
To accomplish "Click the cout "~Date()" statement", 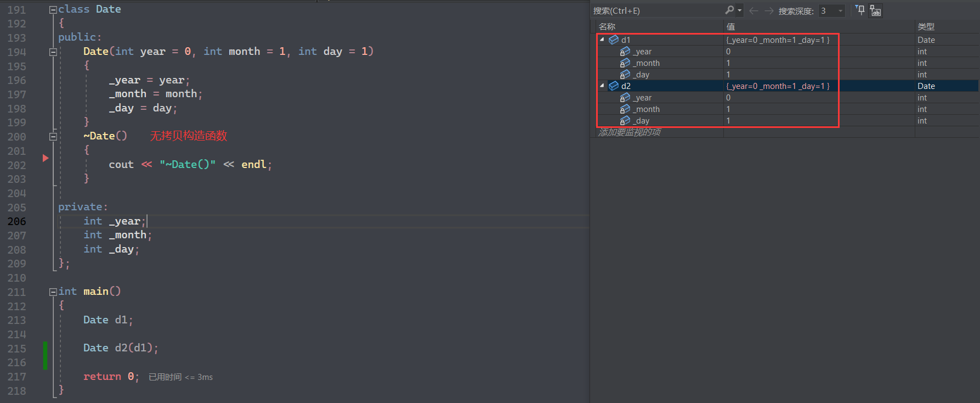I will (x=190, y=165).
